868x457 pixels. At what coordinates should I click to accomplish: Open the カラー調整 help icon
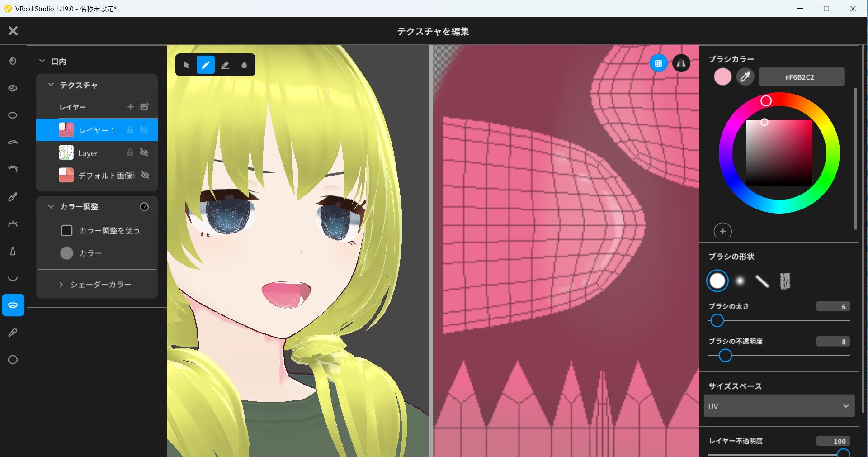(x=144, y=207)
